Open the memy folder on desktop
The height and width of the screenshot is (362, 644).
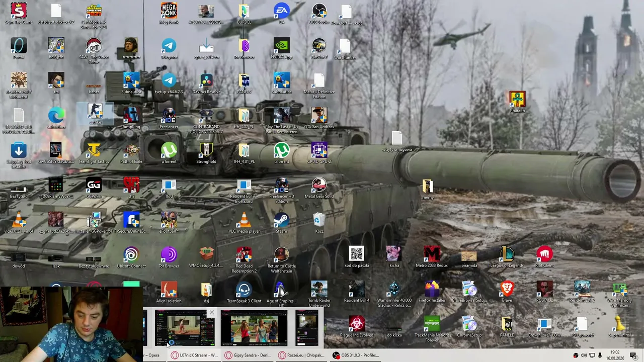427,189
